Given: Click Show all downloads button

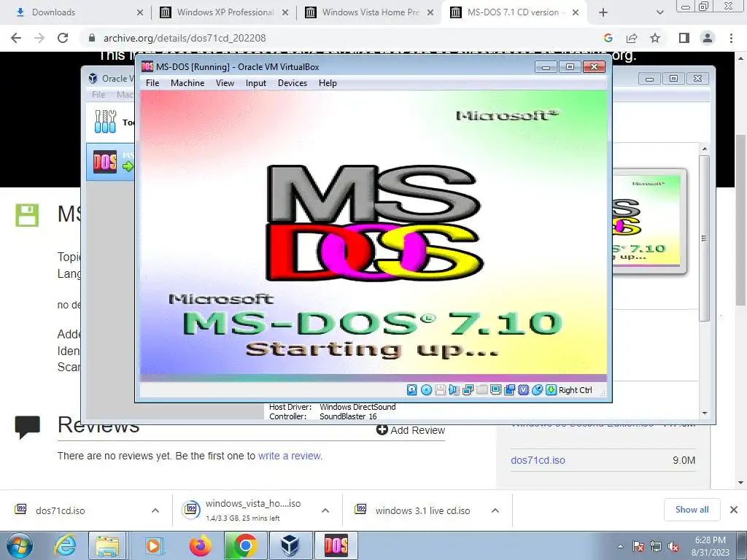Looking at the screenshot, I should point(692,510).
